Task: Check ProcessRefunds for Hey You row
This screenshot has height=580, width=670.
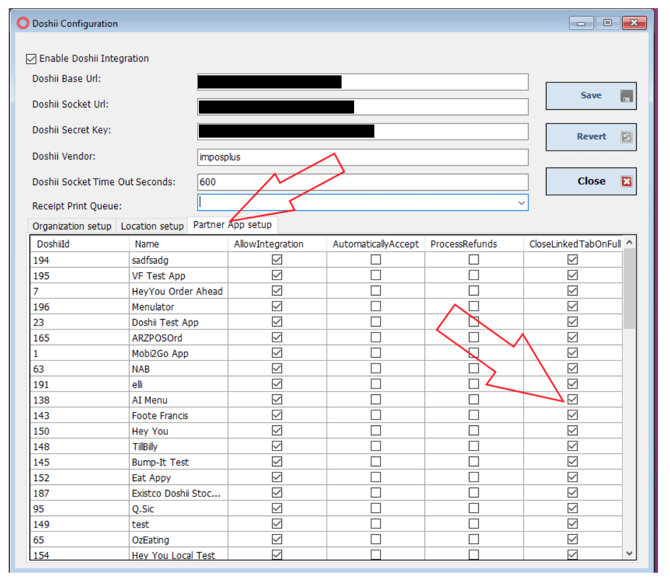Action: pos(473,430)
